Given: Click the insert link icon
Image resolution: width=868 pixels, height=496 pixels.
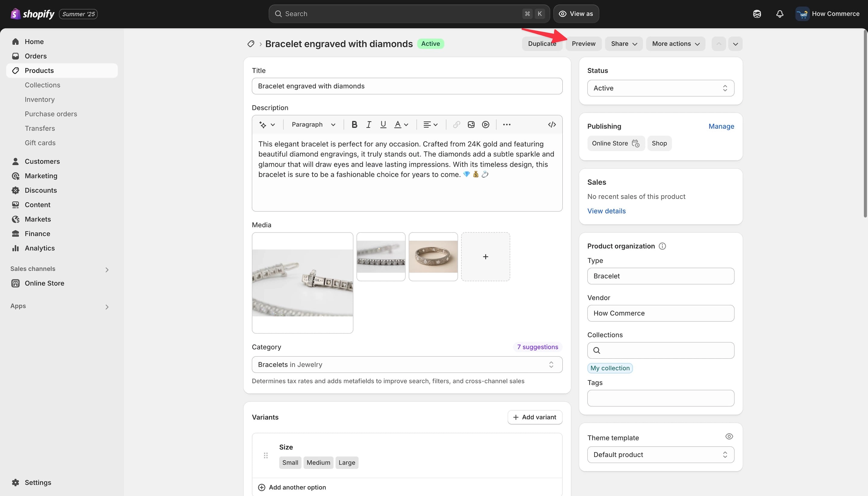Looking at the screenshot, I should pos(457,125).
